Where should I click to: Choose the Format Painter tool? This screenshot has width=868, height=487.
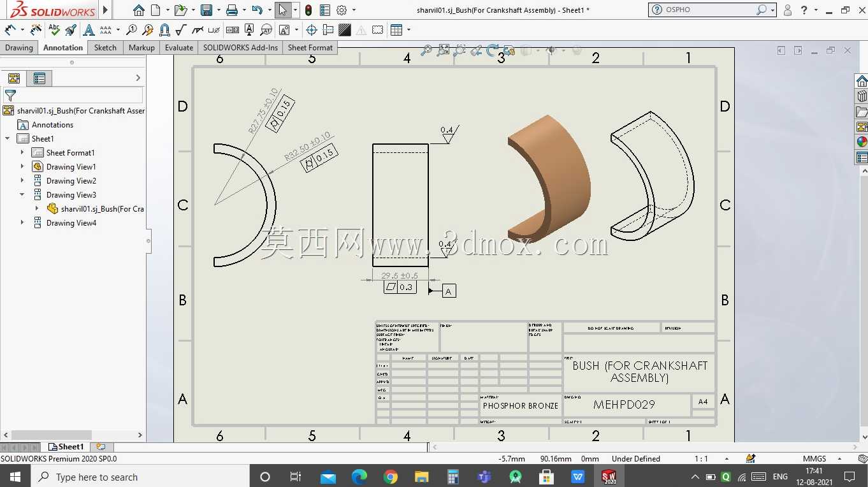click(x=71, y=29)
